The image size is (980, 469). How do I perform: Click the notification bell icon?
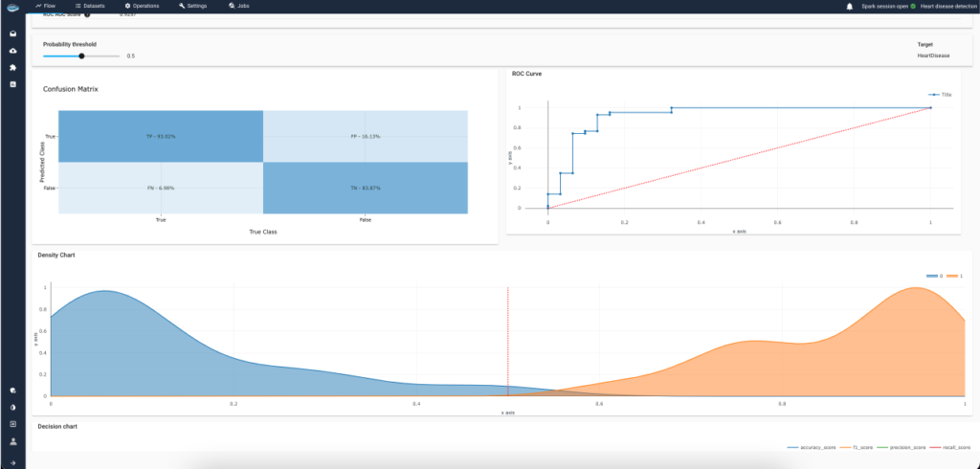[849, 6]
